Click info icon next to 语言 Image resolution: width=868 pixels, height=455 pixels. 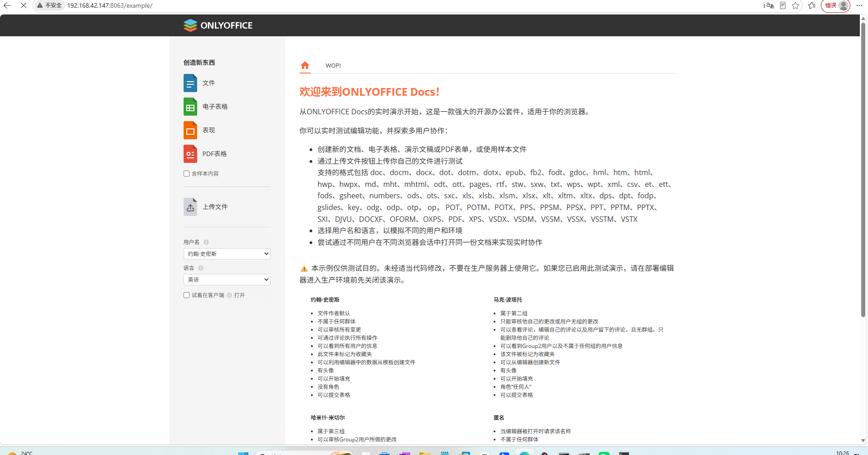click(x=201, y=268)
